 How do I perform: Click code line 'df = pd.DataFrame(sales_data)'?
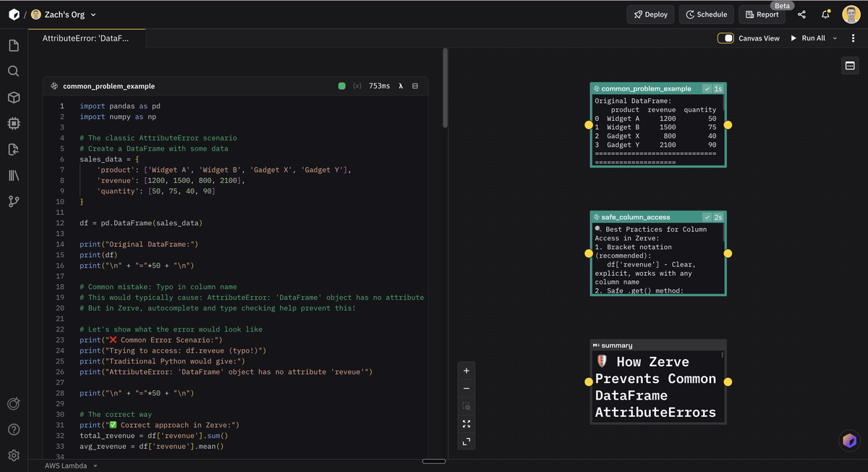pyautogui.click(x=141, y=223)
